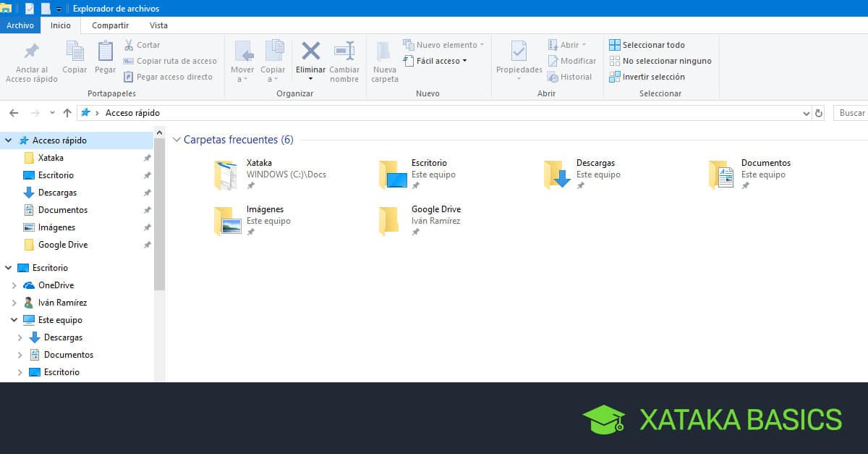
Task: Click the Buscar search field
Action: click(x=851, y=113)
